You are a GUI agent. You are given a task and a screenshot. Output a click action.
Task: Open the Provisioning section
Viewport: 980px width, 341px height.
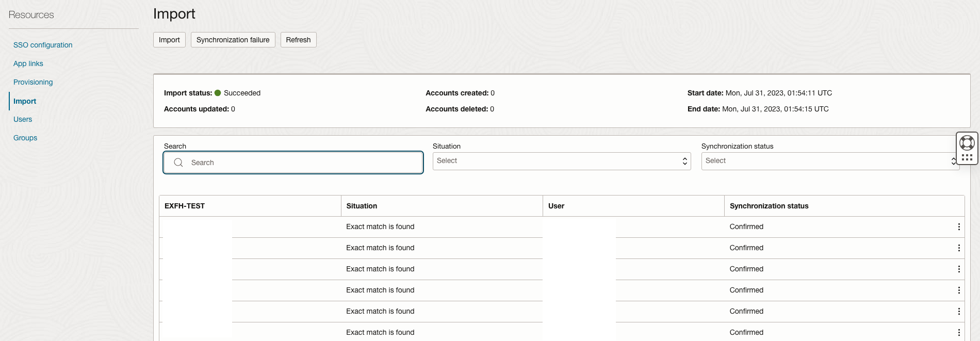pyautogui.click(x=33, y=82)
